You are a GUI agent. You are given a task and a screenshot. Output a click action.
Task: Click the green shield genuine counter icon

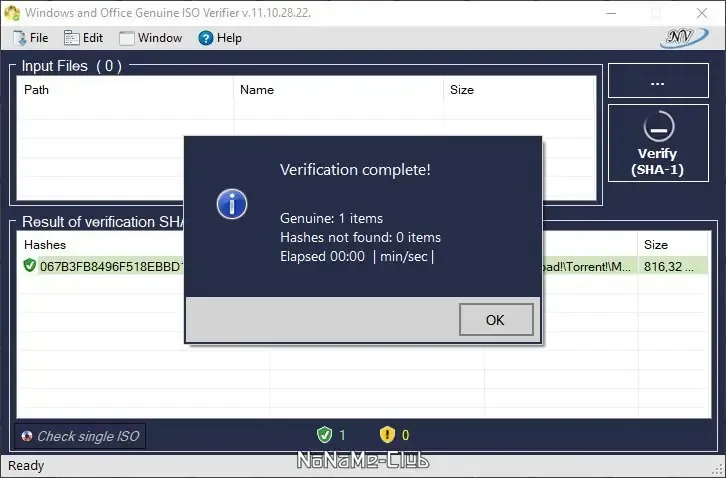[x=324, y=435]
